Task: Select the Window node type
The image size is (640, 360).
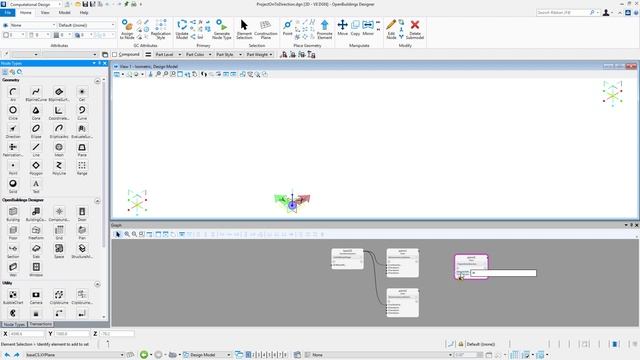Action: tap(36, 269)
